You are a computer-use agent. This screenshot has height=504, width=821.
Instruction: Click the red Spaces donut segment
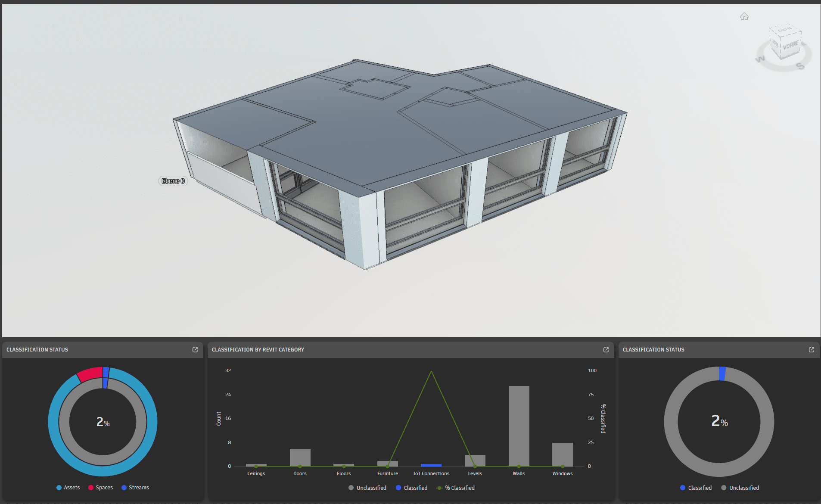click(90, 374)
